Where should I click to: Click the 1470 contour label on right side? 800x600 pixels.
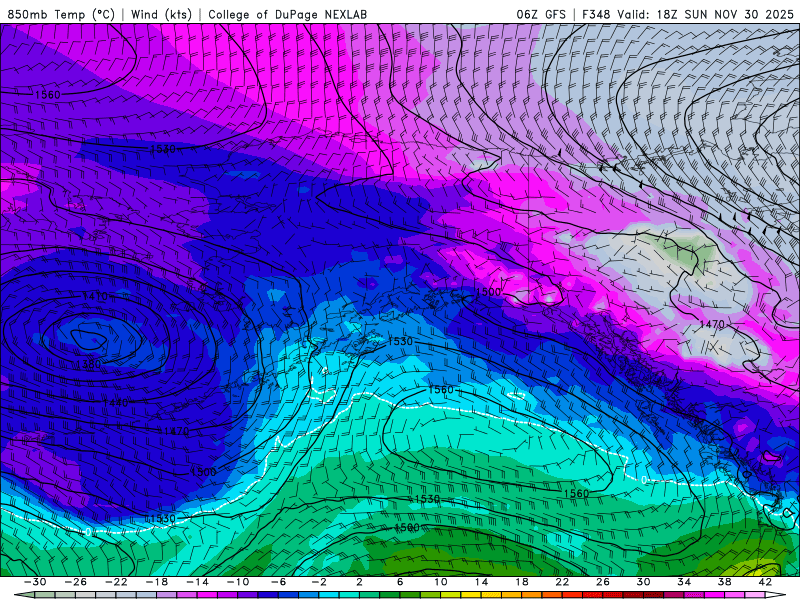click(x=712, y=324)
